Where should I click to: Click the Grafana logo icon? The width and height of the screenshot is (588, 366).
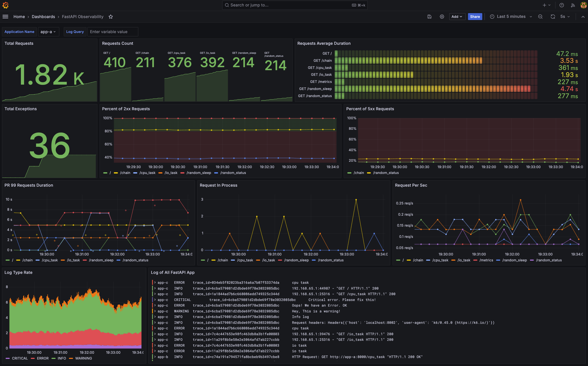(5, 5)
